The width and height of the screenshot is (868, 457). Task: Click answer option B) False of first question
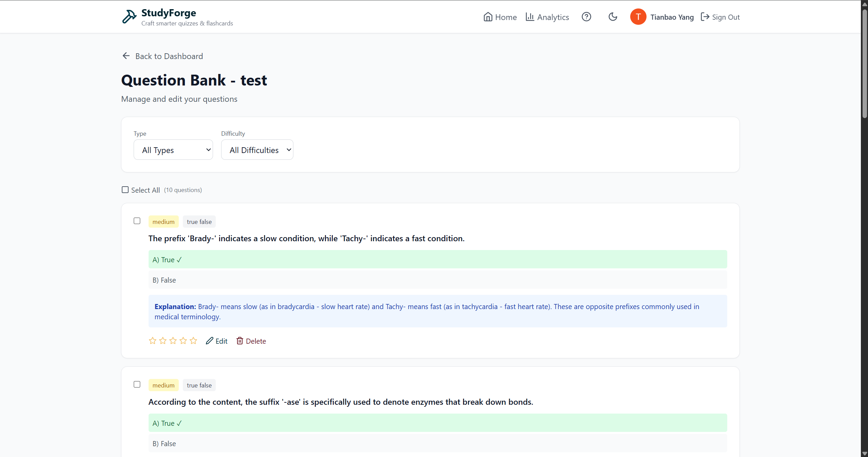click(x=438, y=280)
